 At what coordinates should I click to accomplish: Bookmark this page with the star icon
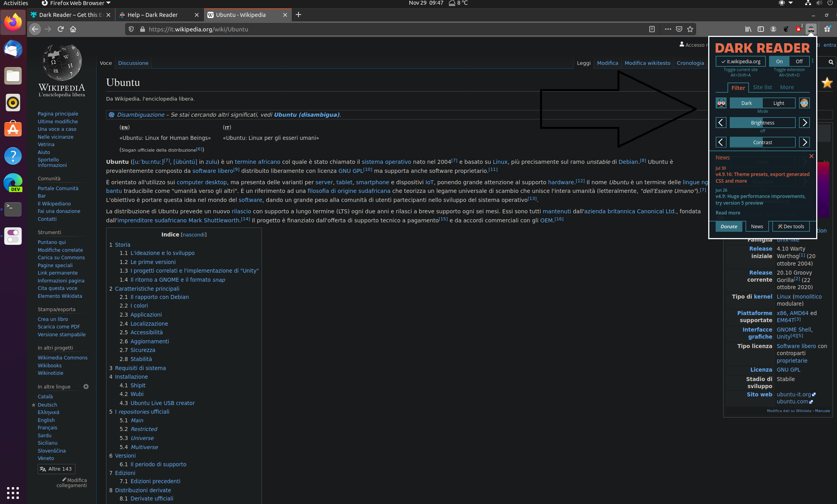690,29
